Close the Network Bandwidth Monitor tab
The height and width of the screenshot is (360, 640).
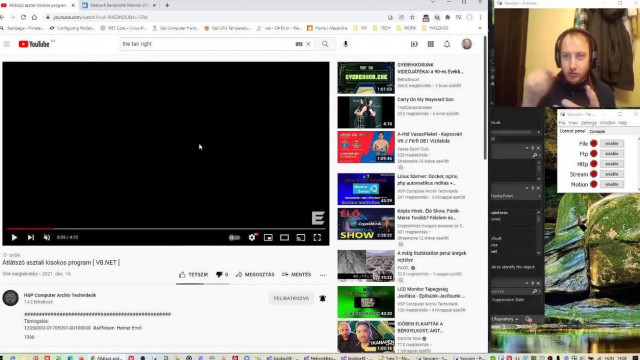tap(155, 5)
